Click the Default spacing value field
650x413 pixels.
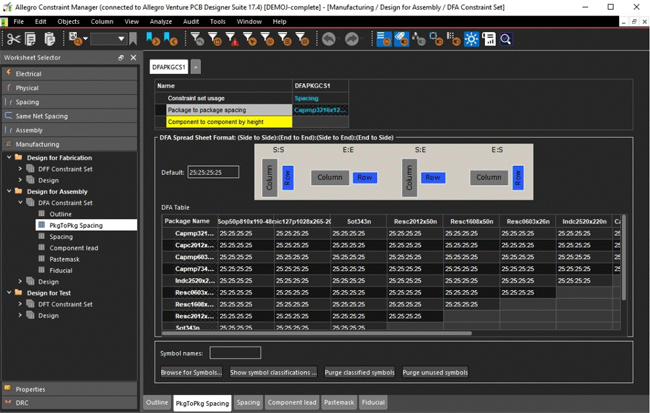pos(213,172)
